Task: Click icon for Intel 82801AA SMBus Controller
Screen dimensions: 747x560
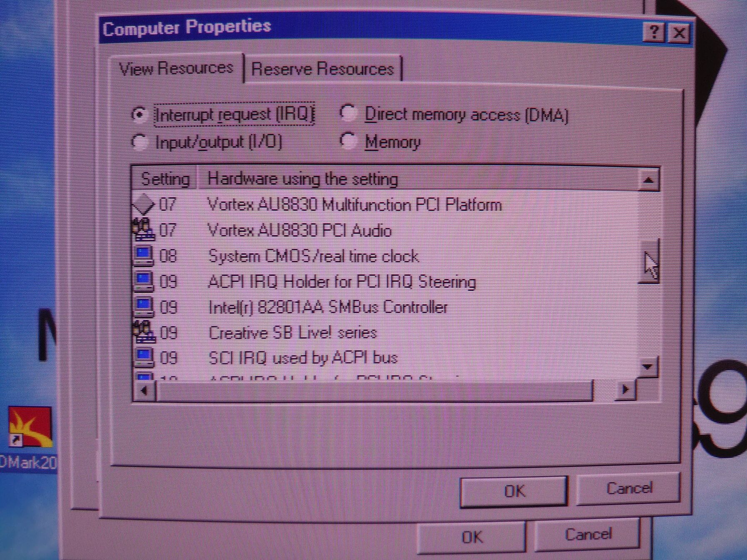Action: [143, 307]
